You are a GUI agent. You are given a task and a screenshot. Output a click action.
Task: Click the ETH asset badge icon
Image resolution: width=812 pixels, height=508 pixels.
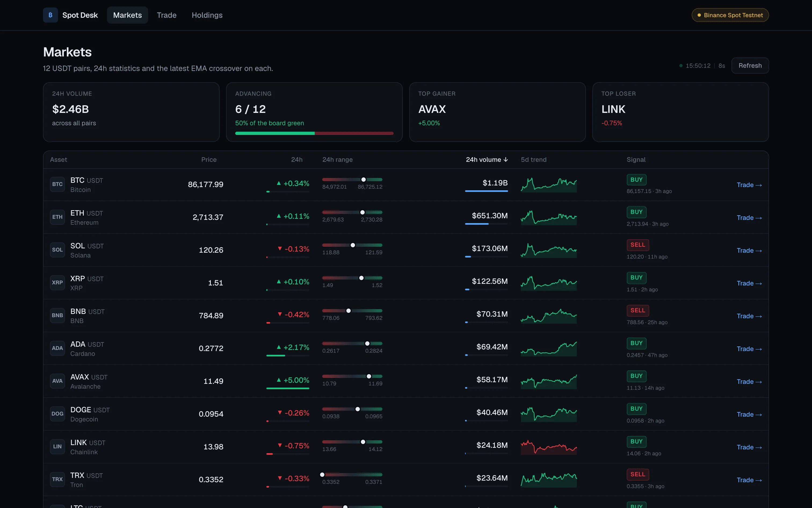click(57, 217)
